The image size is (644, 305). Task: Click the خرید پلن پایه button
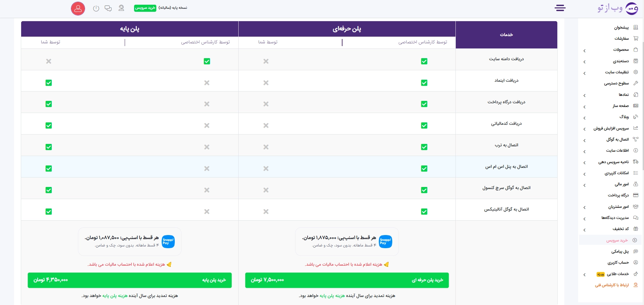click(x=130, y=280)
